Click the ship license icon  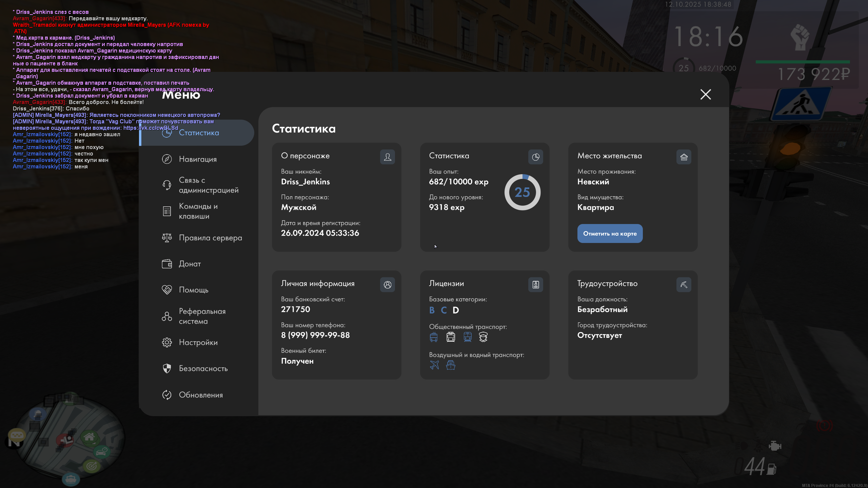[x=451, y=365]
